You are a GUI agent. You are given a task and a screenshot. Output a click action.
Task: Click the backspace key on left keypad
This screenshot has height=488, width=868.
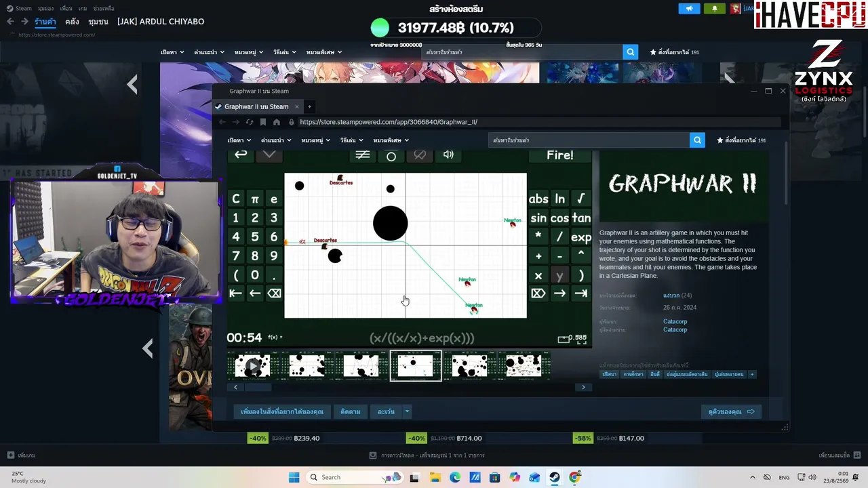click(x=274, y=293)
